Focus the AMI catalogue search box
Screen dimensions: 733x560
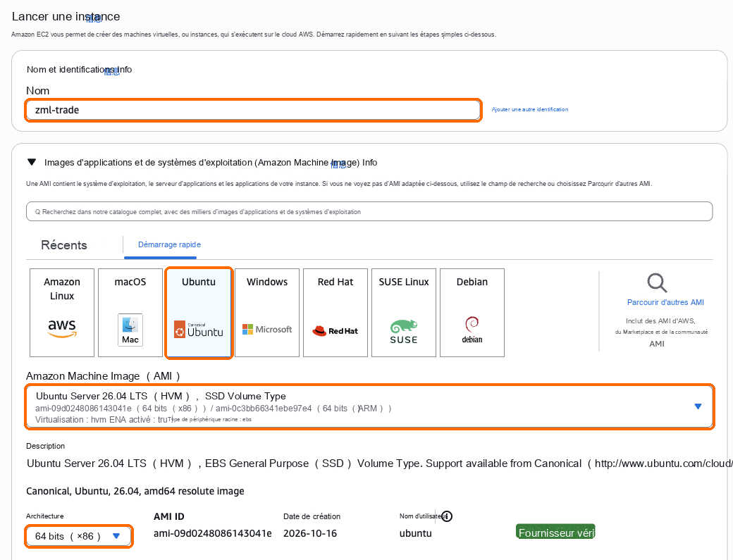369,211
